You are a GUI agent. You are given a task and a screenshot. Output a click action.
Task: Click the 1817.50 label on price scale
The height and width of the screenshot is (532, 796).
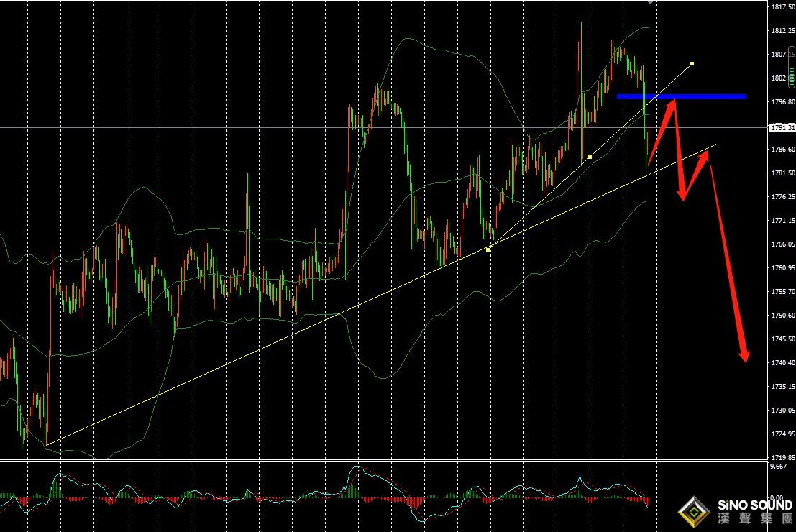pyautogui.click(x=782, y=7)
